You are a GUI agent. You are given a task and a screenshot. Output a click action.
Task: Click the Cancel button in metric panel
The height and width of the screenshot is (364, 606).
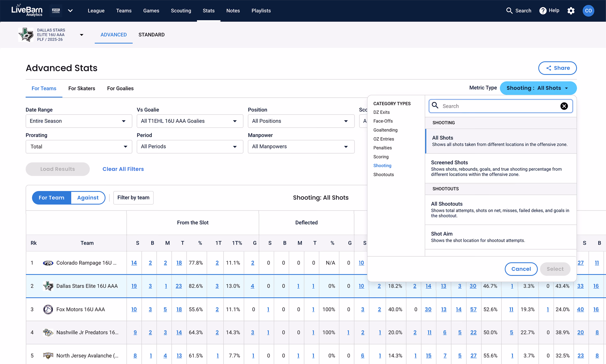(521, 269)
